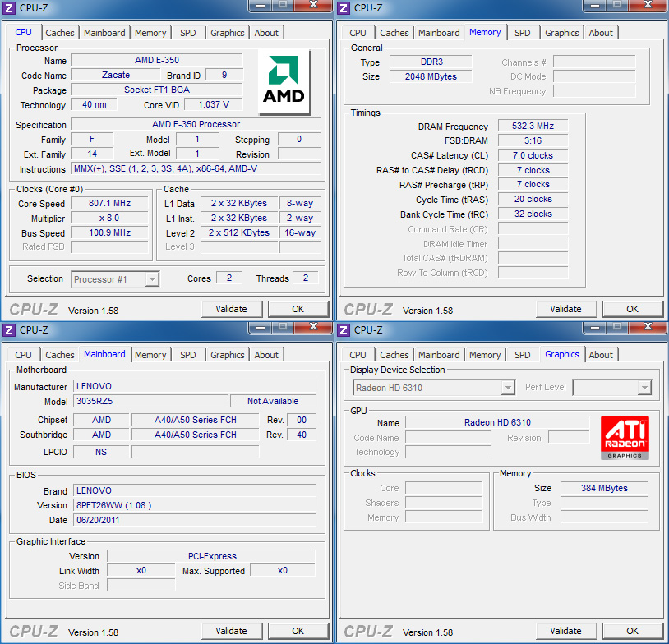Click the 532.3 MHz DRAM frequency value
The height and width of the screenshot is (644, 669).
click(533, 126)
